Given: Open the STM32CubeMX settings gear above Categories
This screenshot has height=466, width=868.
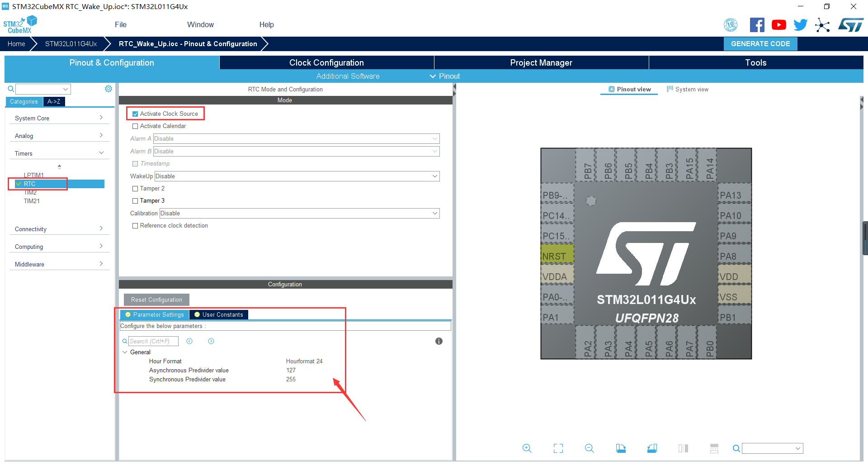Looking at the screenshot, I should point(108,89).
